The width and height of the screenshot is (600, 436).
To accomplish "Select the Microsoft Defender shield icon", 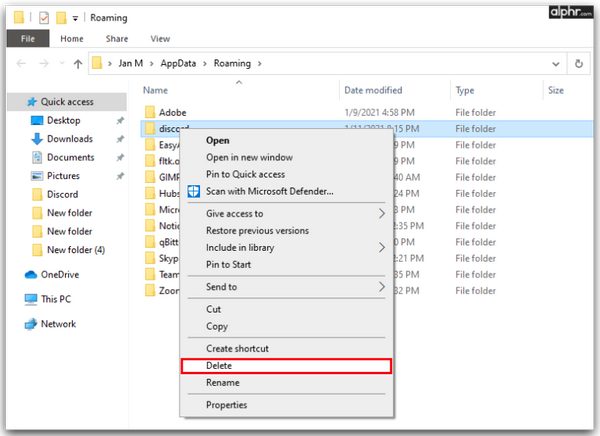I will pyautogui.click(x=194, y=191).
